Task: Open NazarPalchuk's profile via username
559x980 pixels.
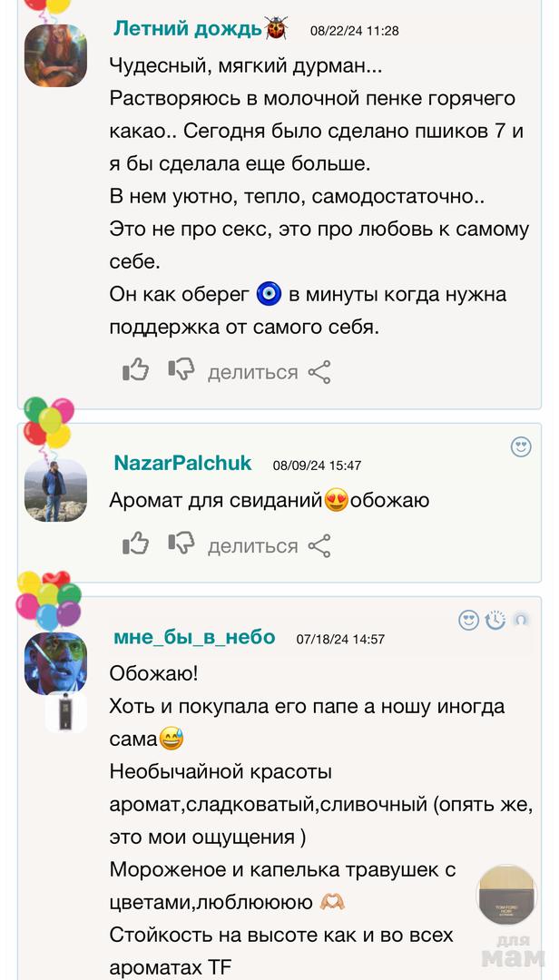Action: click(182, 464)
